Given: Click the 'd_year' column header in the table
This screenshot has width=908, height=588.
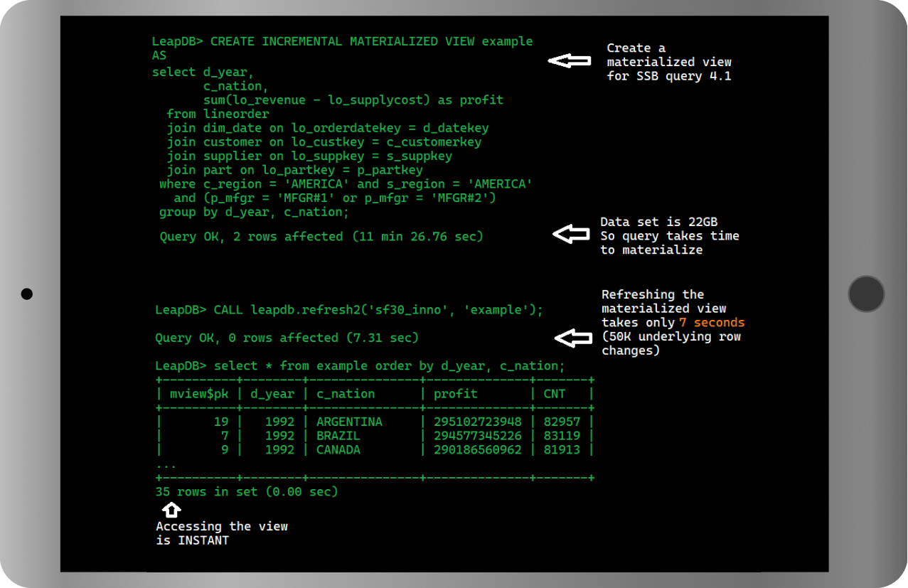Looking at the screenshot, I should (x=272, y=393).
